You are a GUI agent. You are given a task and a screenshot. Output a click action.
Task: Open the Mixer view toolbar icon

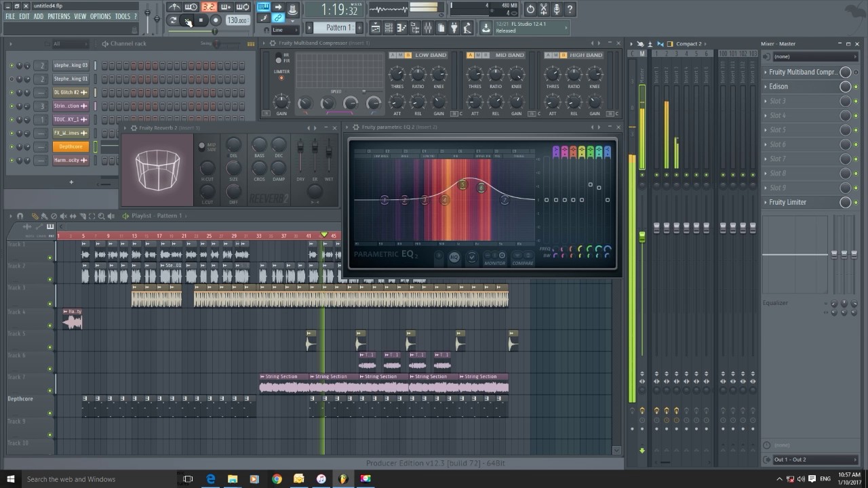(x=428, y=28)
